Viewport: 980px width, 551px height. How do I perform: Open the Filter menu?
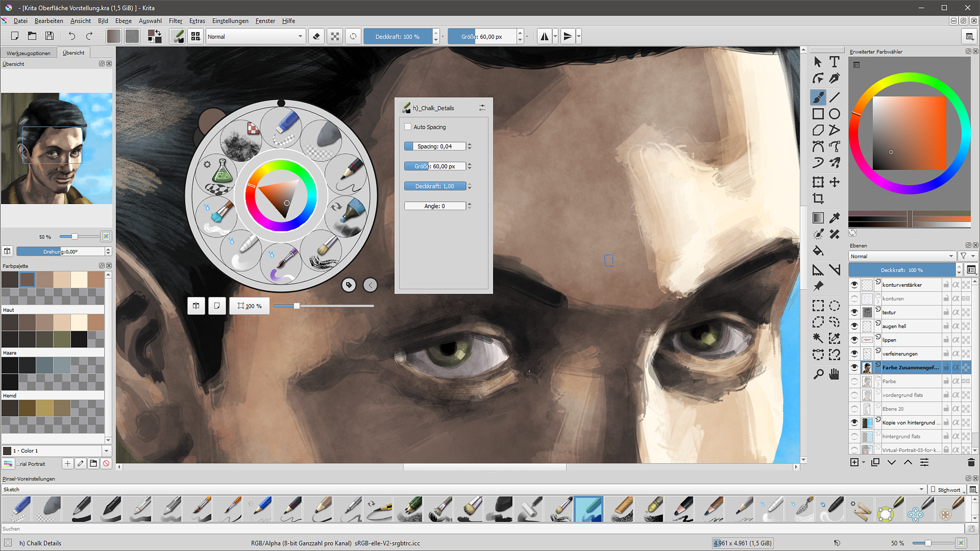pyautogui.click(x=175, y=21)
